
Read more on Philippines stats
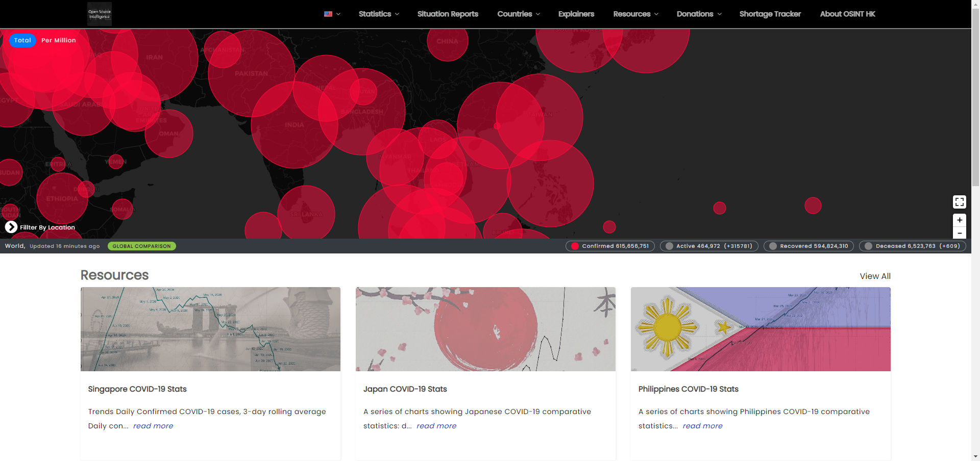(703, 426)
